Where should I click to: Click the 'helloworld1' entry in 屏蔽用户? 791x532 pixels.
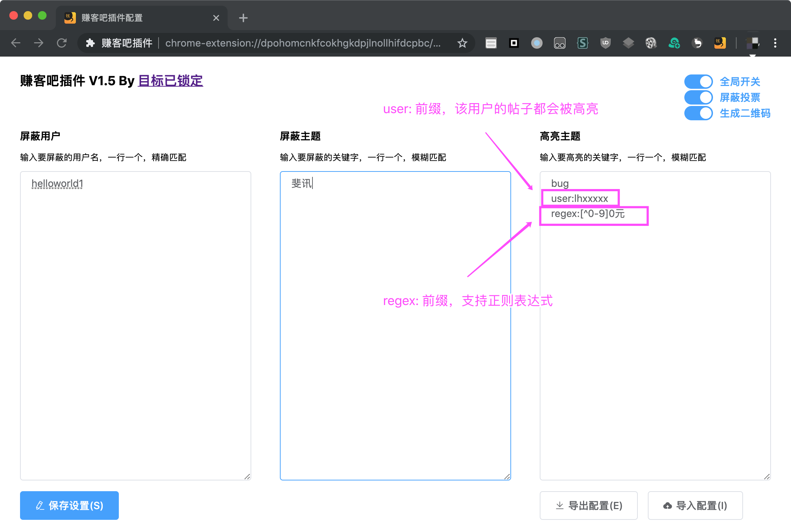click(57, 184)
